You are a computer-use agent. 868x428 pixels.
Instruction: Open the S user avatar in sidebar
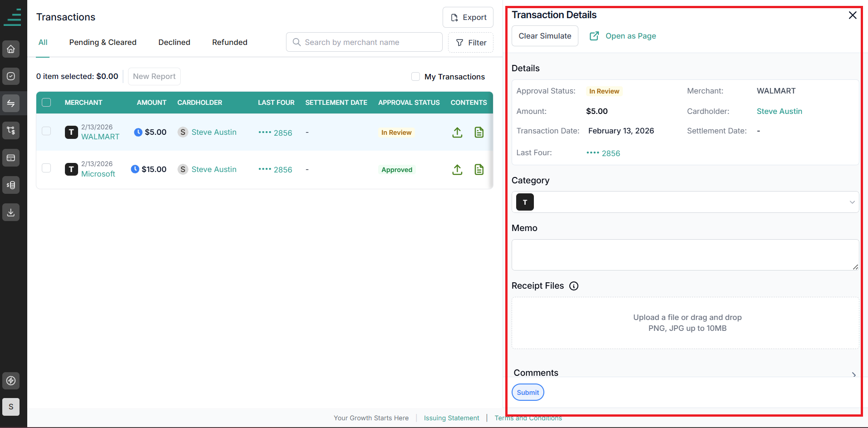11,407
